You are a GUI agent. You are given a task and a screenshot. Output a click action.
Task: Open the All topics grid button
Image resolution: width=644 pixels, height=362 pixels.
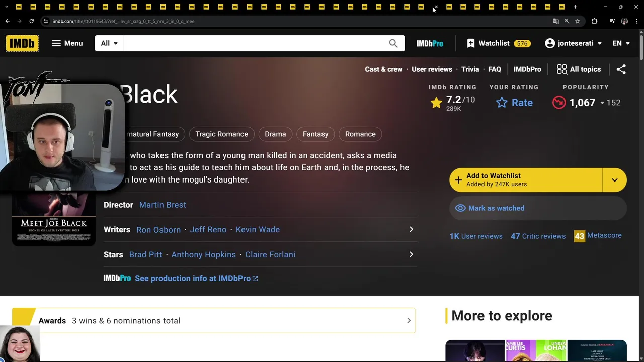(579, 69)
